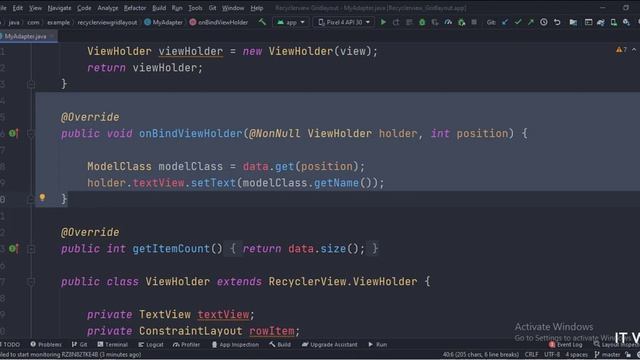The height and width of the screenshot is (360, 640).
Task: Click the fold end marker beside the lightbulb
Action: [31, 199]
